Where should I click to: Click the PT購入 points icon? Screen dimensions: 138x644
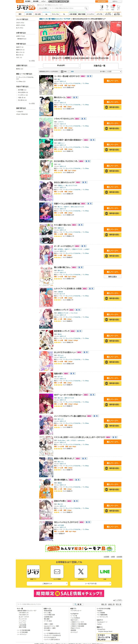pyautogui.click(x=113, y=7)
